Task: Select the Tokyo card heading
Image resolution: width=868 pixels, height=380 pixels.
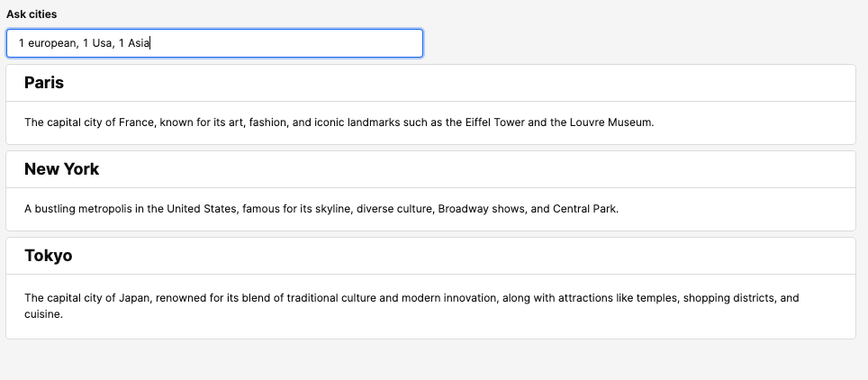Action: [48, 256]
